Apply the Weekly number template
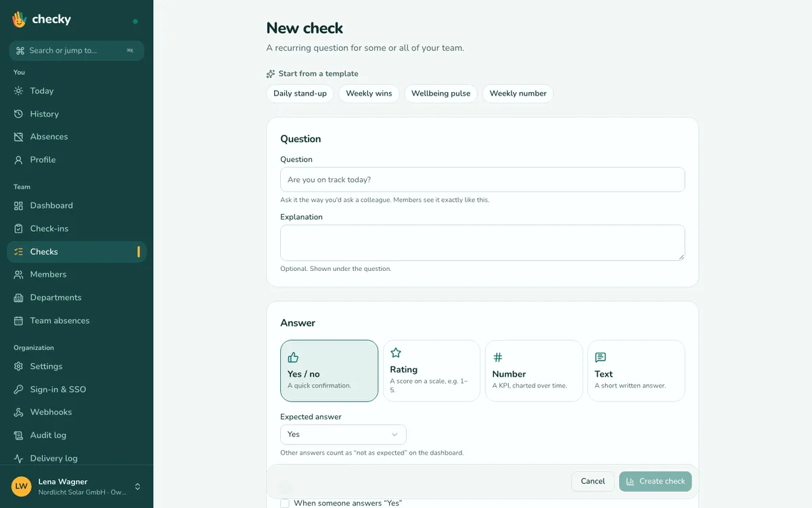 click(x=518, y=93)
